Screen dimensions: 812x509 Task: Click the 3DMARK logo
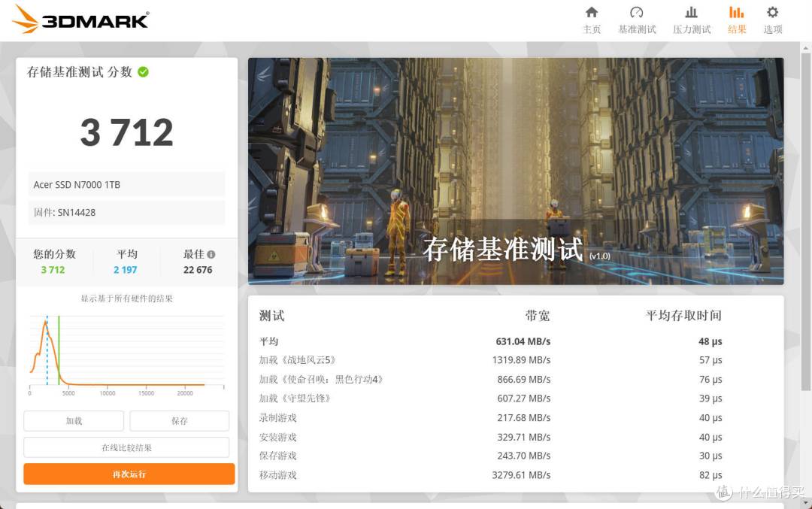(x=80, y=20)
